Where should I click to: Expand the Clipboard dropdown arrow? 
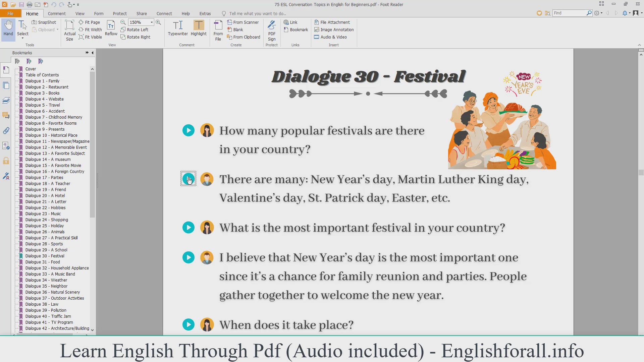57,29
